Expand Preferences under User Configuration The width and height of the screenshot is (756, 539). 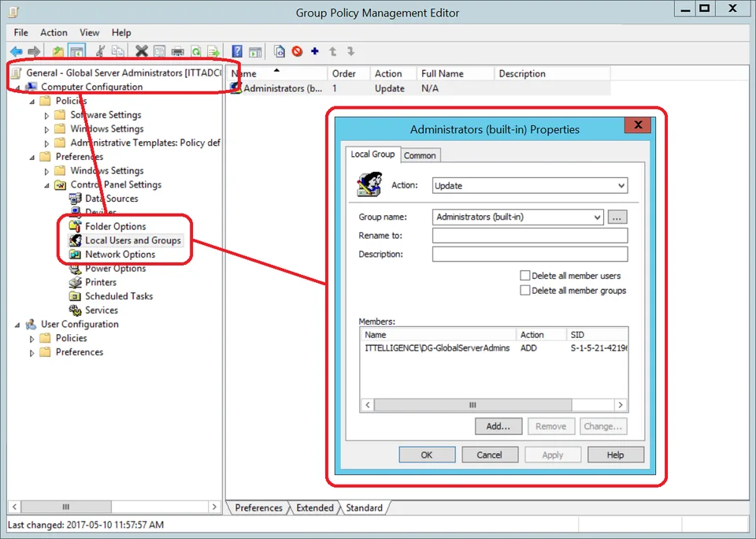(32, 353)
